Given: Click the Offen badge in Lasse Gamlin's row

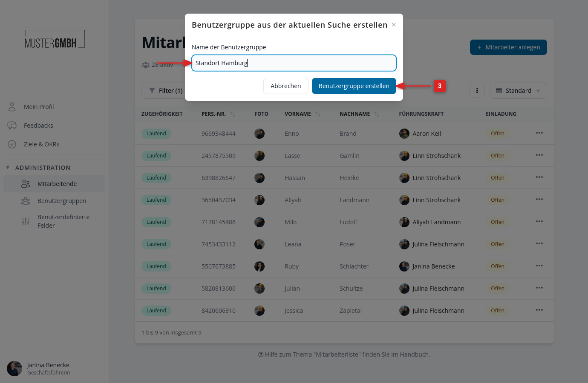Looking at the screenshot, I should tap(498, 156).
